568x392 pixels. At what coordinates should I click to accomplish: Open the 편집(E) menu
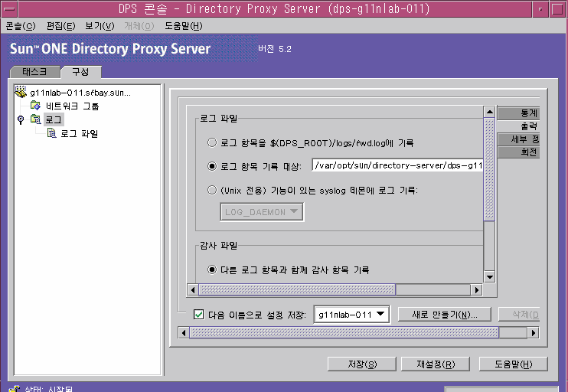click(61, 26)
